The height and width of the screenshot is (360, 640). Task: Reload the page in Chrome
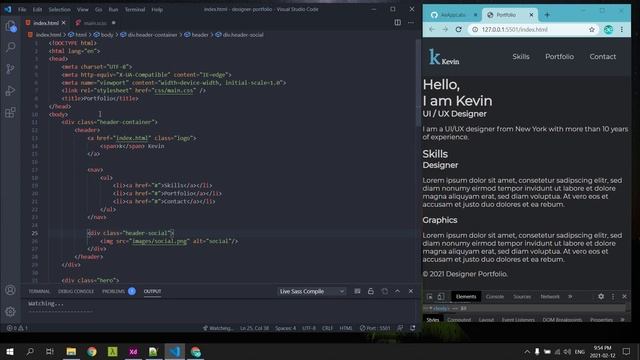click(x=458, y=29)
